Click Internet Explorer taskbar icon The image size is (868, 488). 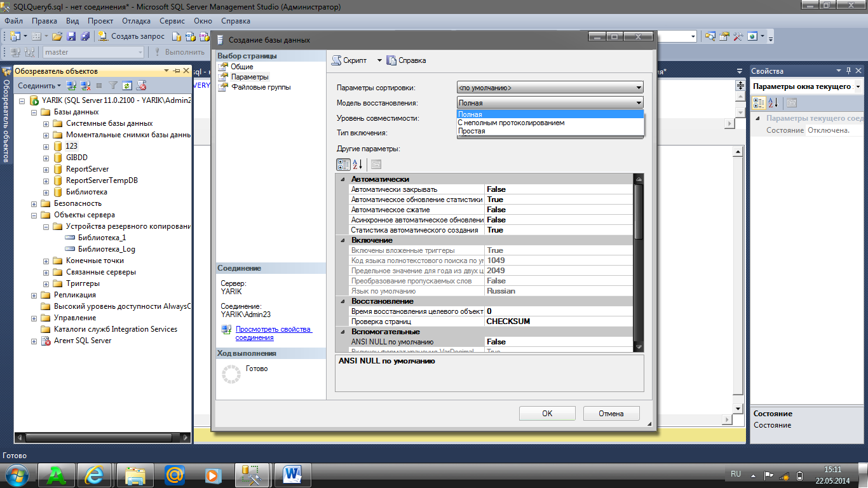95,474
